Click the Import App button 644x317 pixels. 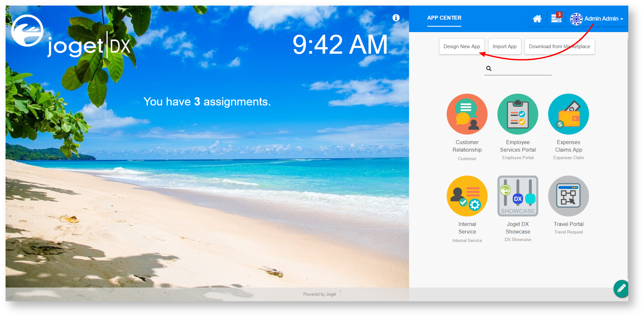[x=505, y=47]
